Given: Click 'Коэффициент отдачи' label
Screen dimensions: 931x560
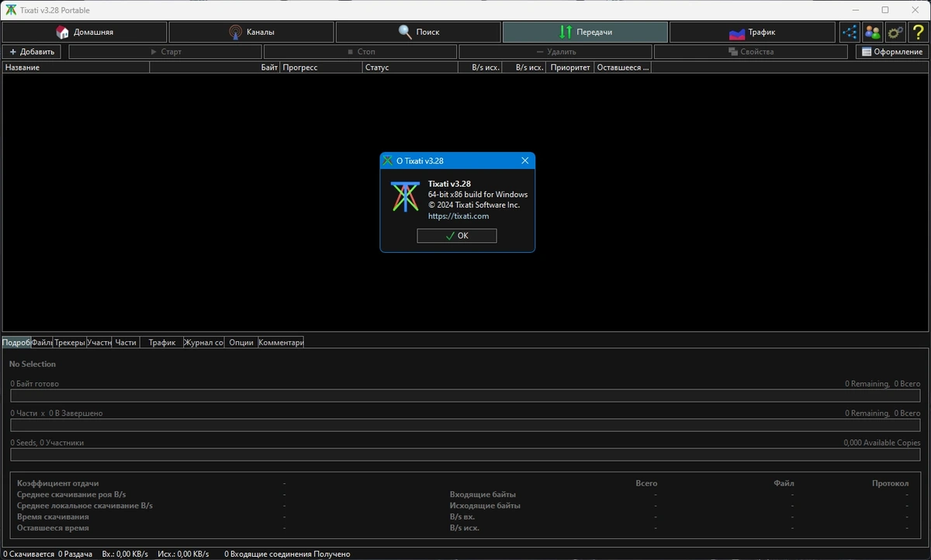Looking at the screenshot, I should [58, 483].
